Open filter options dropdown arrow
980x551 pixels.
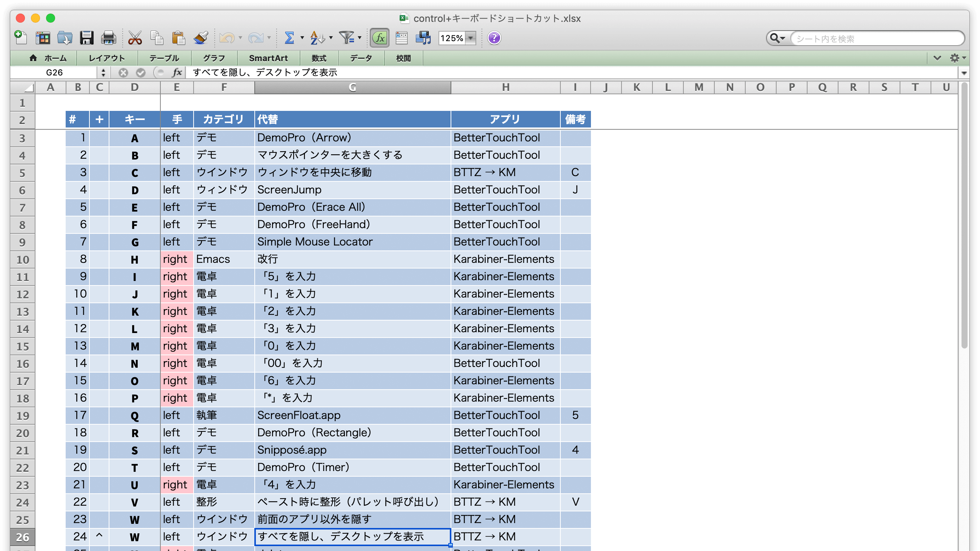pyautogui.click(x=360, y=38)
